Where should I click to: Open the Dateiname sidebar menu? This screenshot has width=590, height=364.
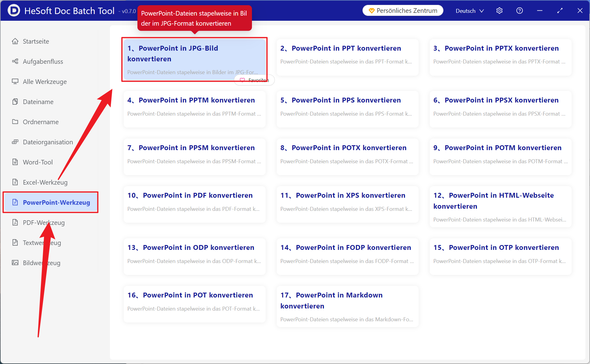coord(38,102)
